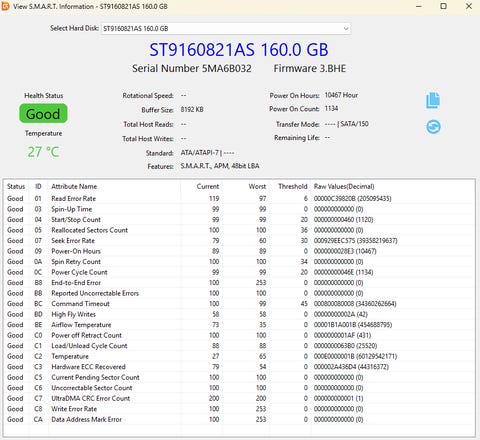480x440 pixels.
Task: Select the Uncorrectable Sector Count row
Action: [x=239, y=388]
